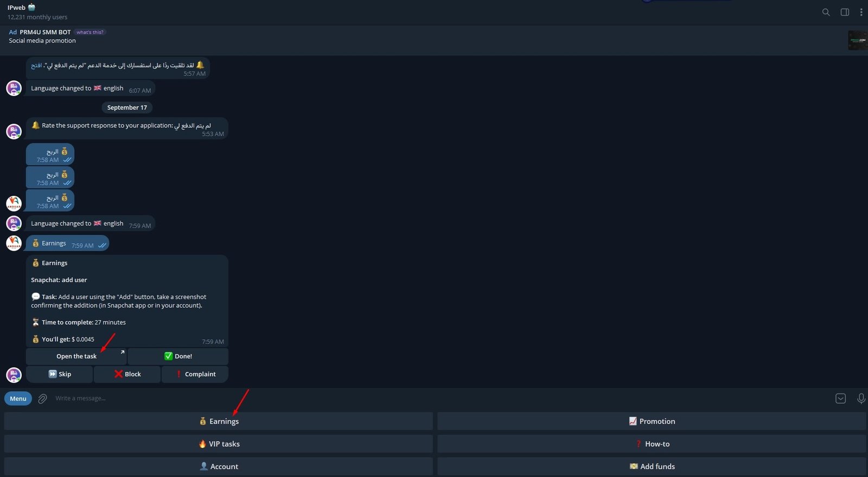Screen dimensions: 868x477
Task: Select Earnings in the bottom keyboard
Action: [219, 422]
